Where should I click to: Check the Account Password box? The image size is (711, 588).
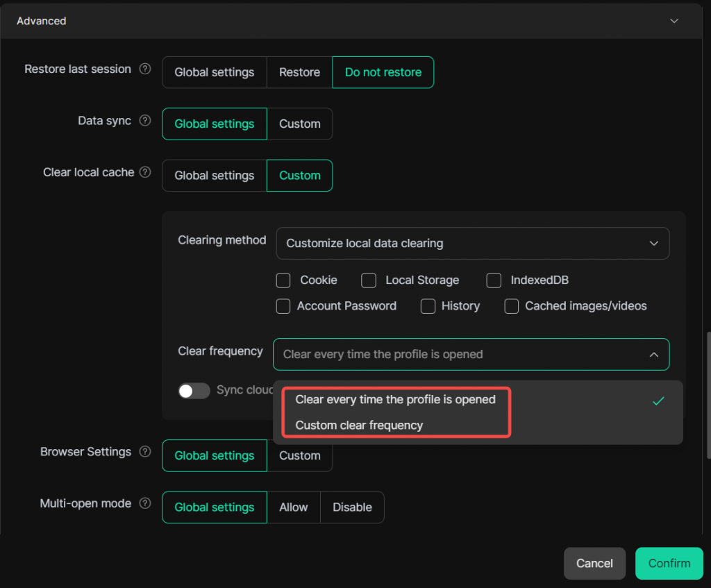pyautogui.click(x=283, y=306)
